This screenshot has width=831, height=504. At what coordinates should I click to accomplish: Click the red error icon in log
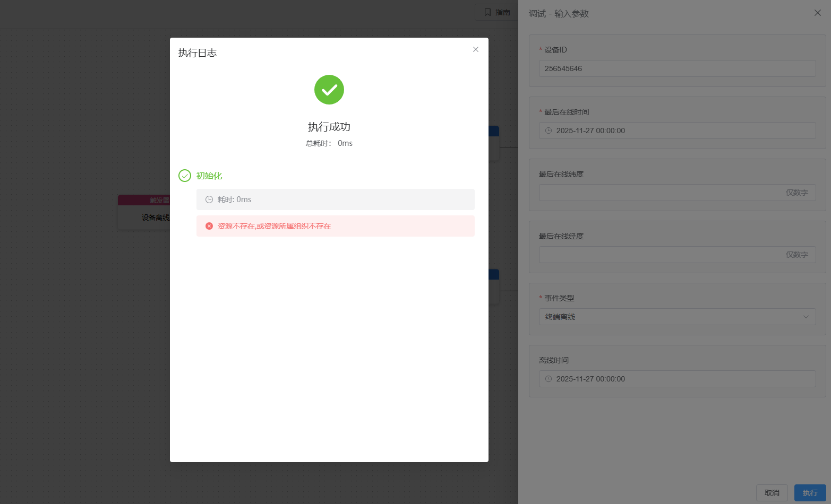click(209, 226)
